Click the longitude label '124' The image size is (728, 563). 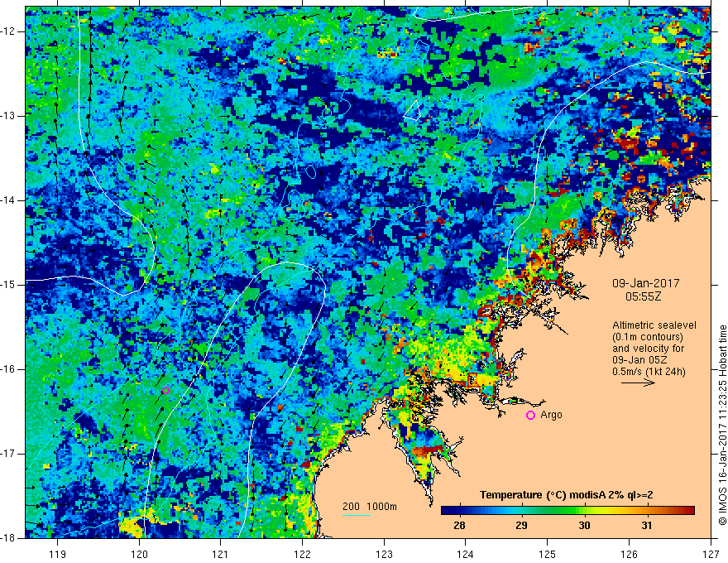click(466, 554)
